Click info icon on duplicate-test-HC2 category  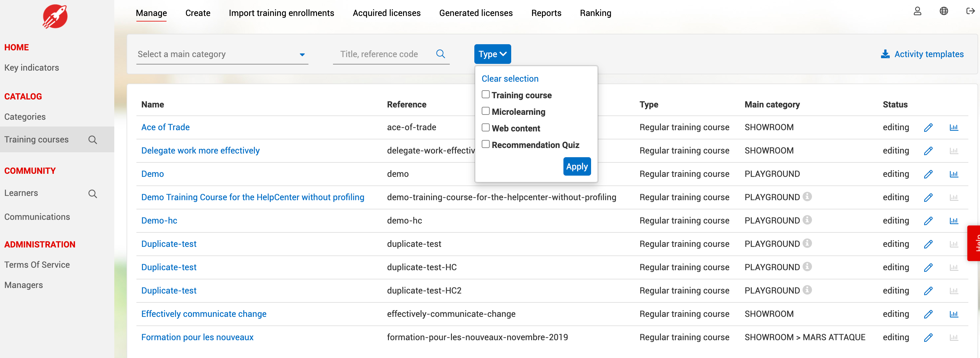point(807,290)
